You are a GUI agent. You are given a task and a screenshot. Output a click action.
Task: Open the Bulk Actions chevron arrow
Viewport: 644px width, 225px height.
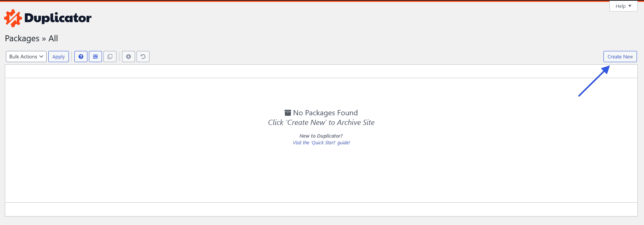42,56
